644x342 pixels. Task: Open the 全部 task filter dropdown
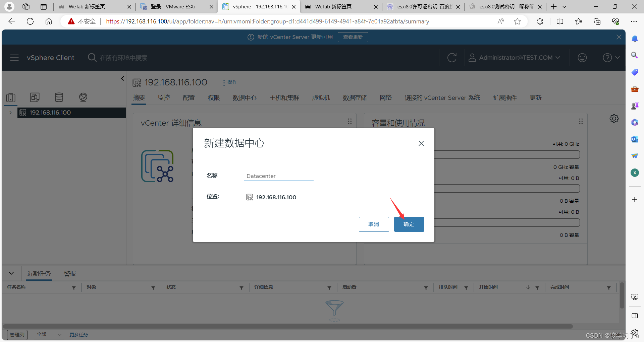49,335
